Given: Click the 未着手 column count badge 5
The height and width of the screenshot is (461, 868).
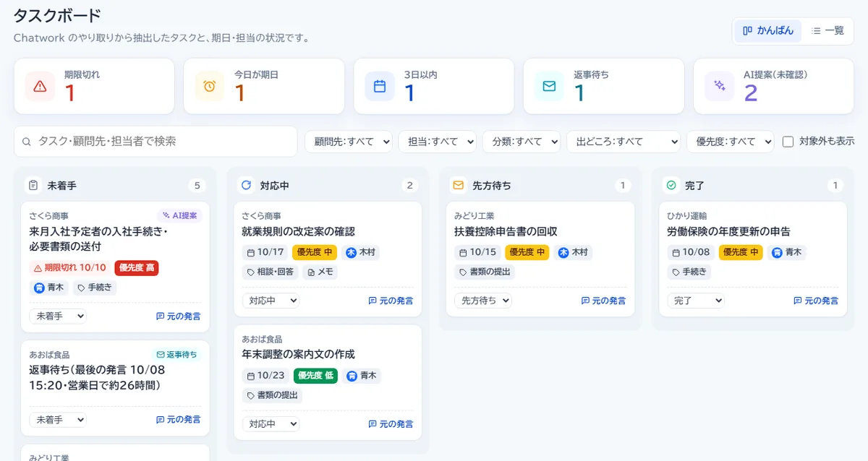Looking at the screenshot, I should pyautogui.click(x=197, y=186).
